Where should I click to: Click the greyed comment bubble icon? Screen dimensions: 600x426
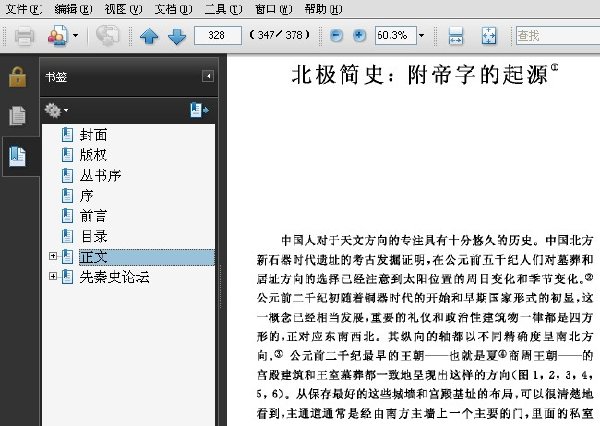[x=108, y=36]
